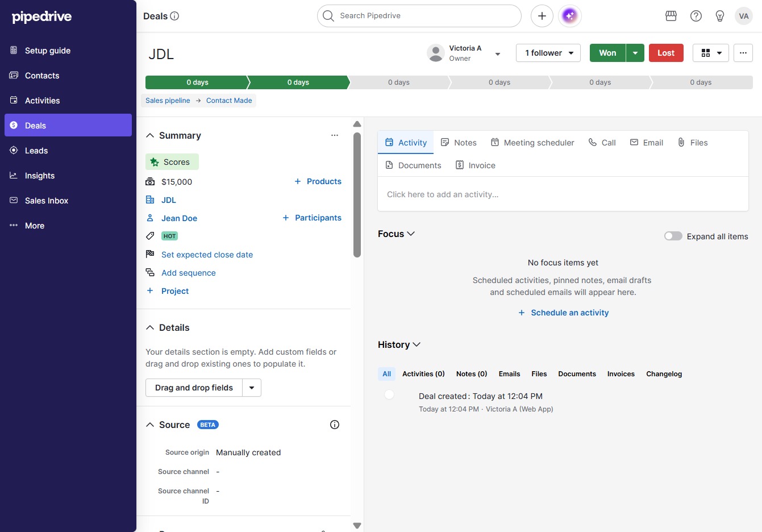Open the VA user profile avatar
The height and width of the screenshot is (532, 762).
744,16
